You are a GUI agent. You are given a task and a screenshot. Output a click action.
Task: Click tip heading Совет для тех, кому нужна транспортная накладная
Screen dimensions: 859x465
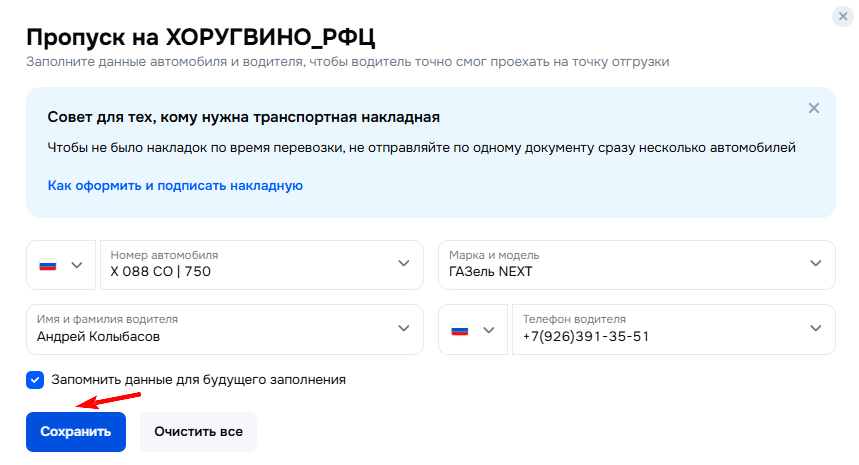click(x=244, y=117)
